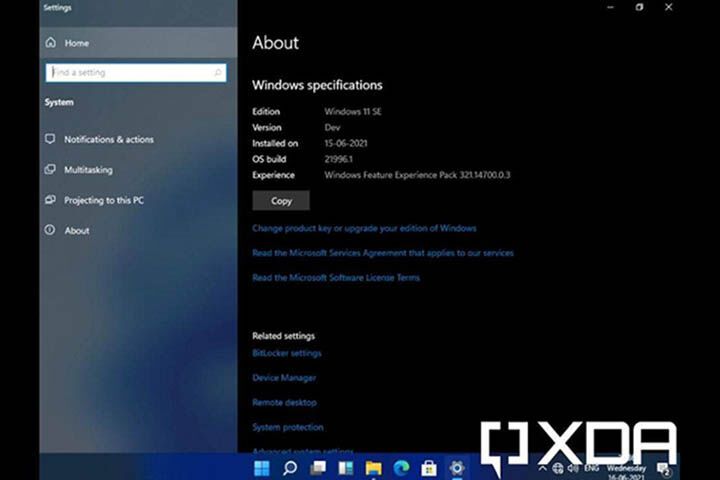Open Widgets panel from taskbar
The height and width of the screenshot is (480, 720).
pyautogui.click(x=345, y=468)
